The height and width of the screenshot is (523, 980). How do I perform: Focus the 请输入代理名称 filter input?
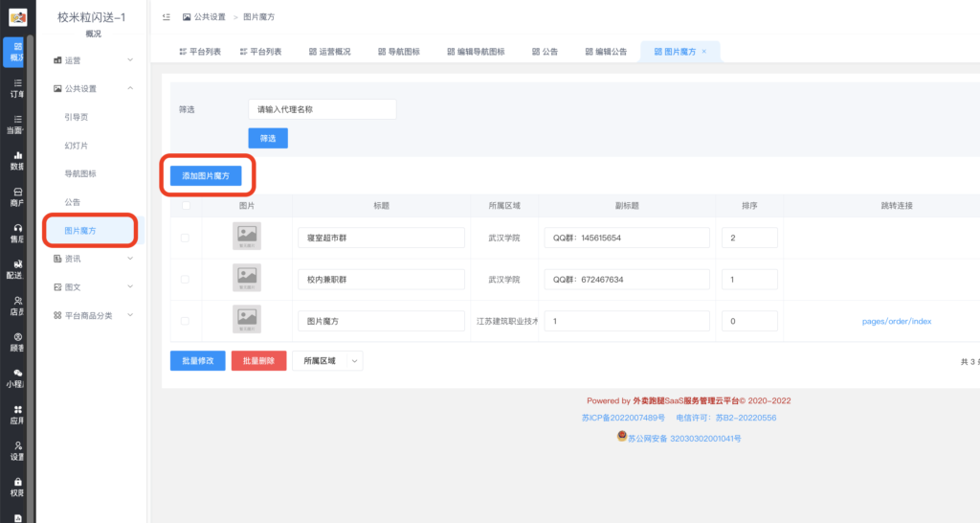323,109
